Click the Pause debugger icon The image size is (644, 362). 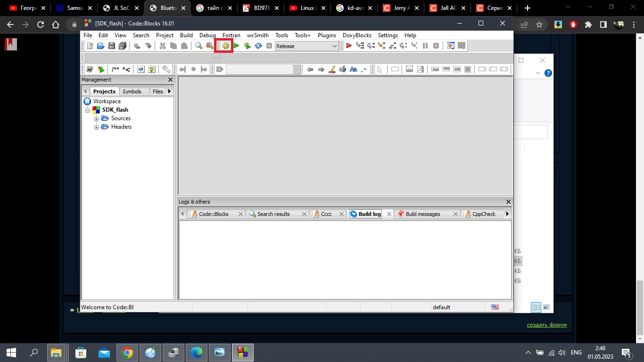(425, 46)
